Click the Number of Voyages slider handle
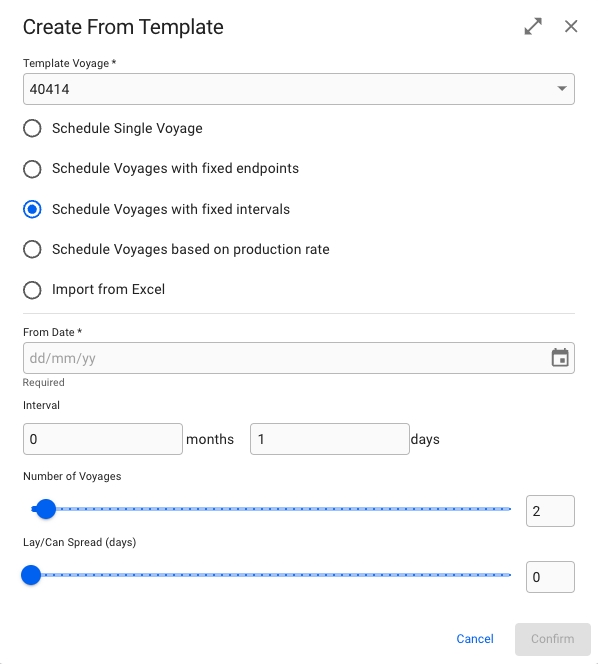This screenshot has height=664, width=598. pos(46,509)
